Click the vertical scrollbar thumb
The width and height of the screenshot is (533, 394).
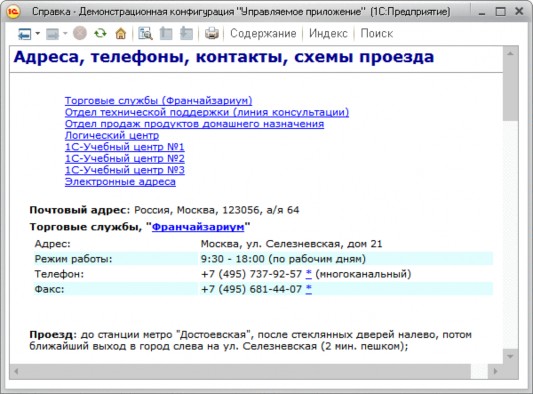click(x=510, y=90)
